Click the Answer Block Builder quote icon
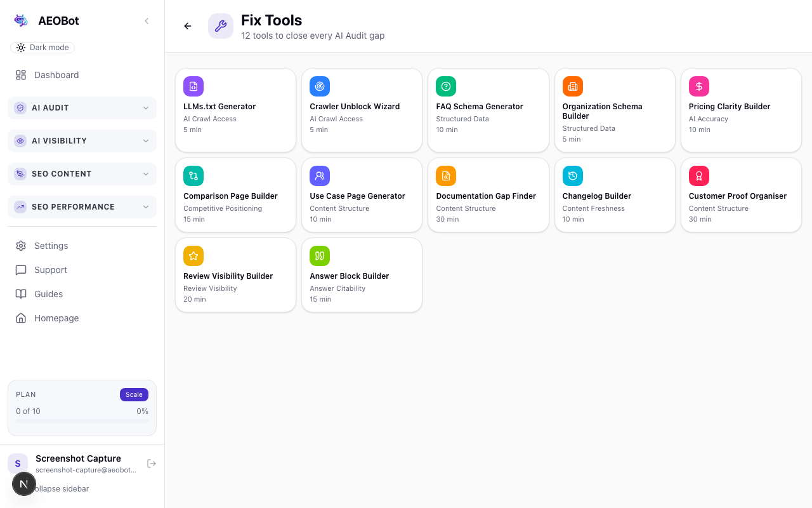This screenshot has width=812, height=508. point(320,256)
